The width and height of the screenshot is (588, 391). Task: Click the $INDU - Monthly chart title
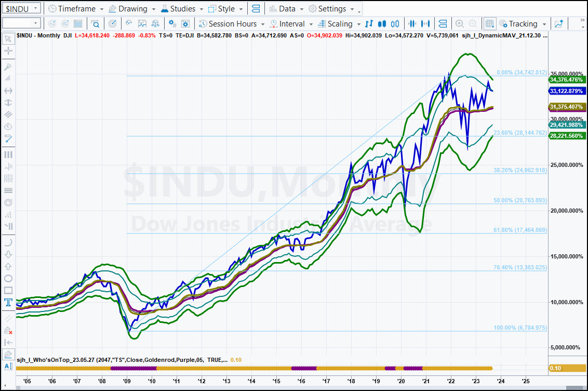point(38,35)
